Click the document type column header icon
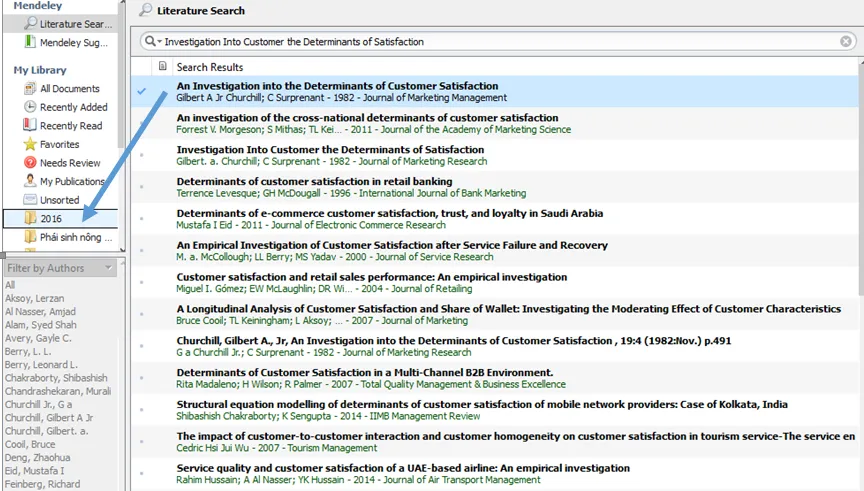864x491 pixels. click(x=163, y=67)
